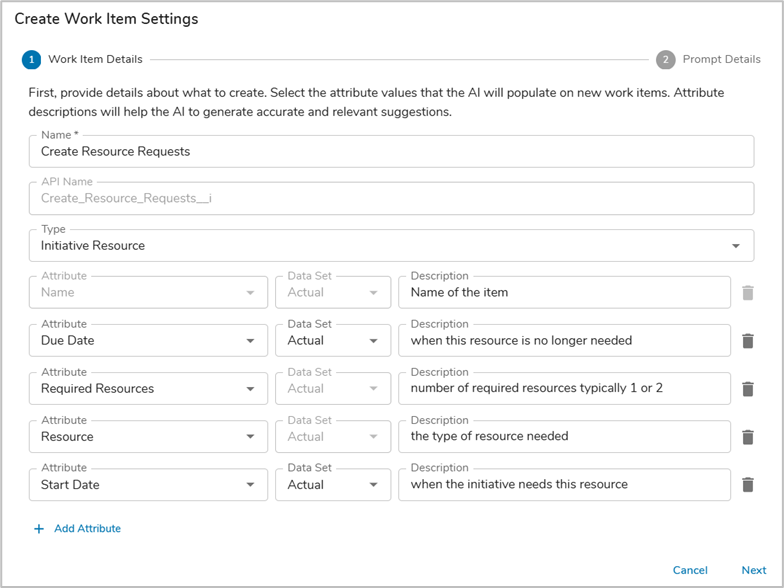The image size is (784, 588).
Task: Delete the Due Date attribute row
Action: 747,341
